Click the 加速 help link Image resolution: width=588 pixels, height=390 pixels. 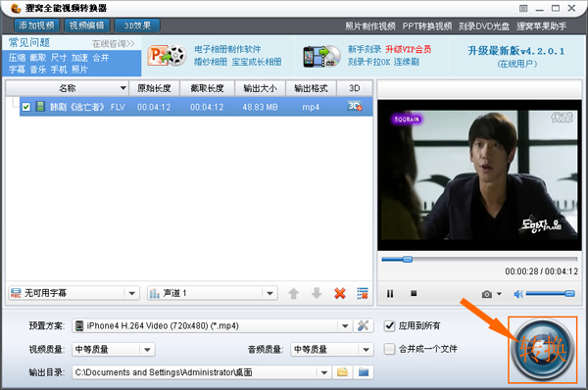click(80, 58)
